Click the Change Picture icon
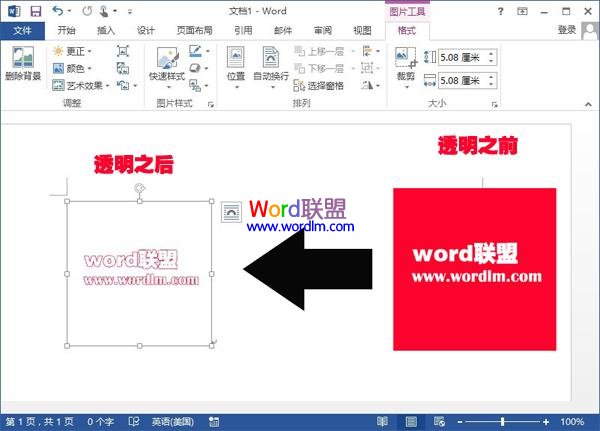 123,69
